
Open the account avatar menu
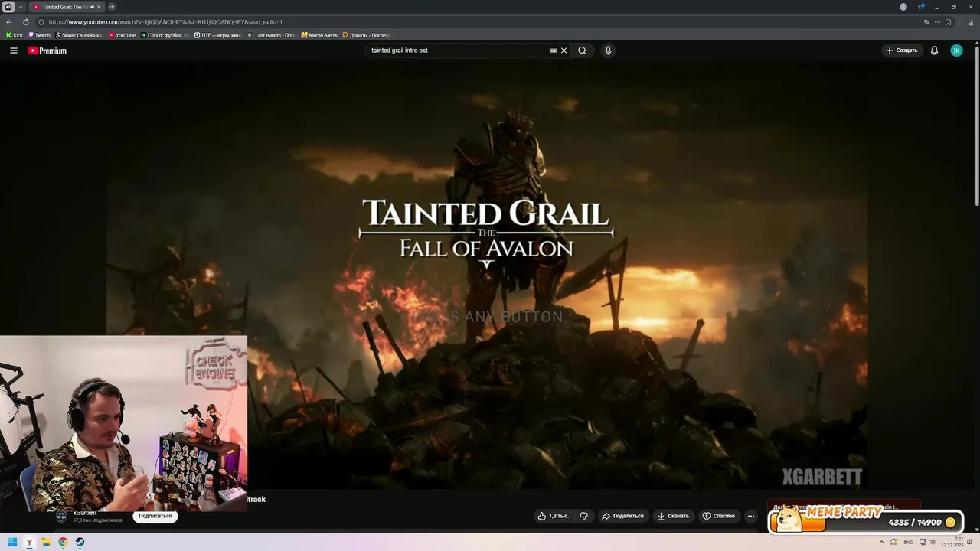(x=956, y=51)
